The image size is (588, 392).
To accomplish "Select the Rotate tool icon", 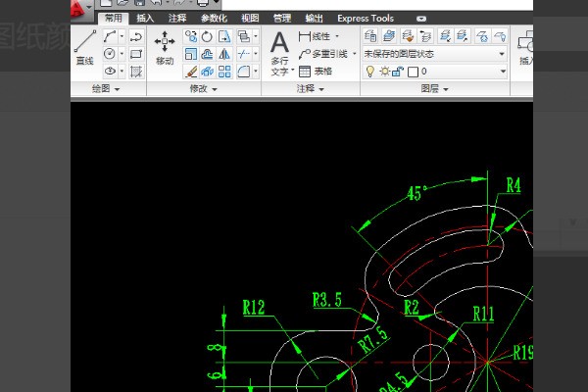I will click(x=208, y=36).
